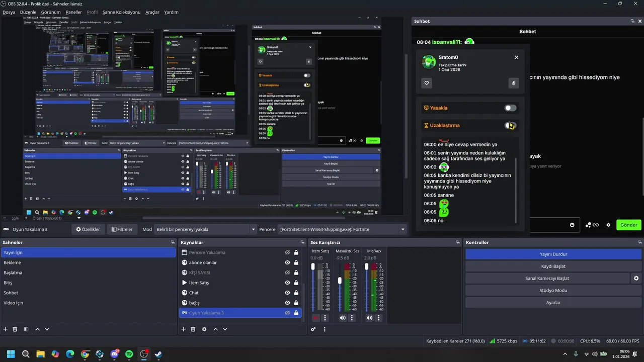Click the Kaydı Başlat button

pos(553,266)
